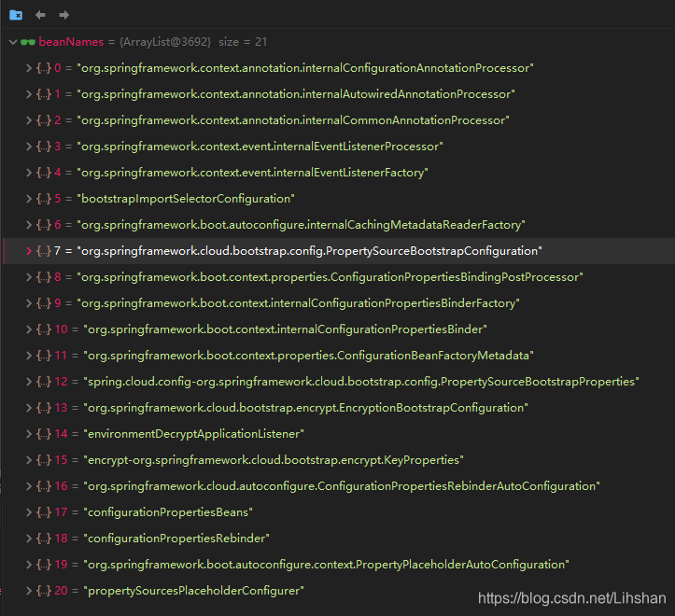Click the size = 21 text
The image size is (675, 616).
(x=243, y=42)
